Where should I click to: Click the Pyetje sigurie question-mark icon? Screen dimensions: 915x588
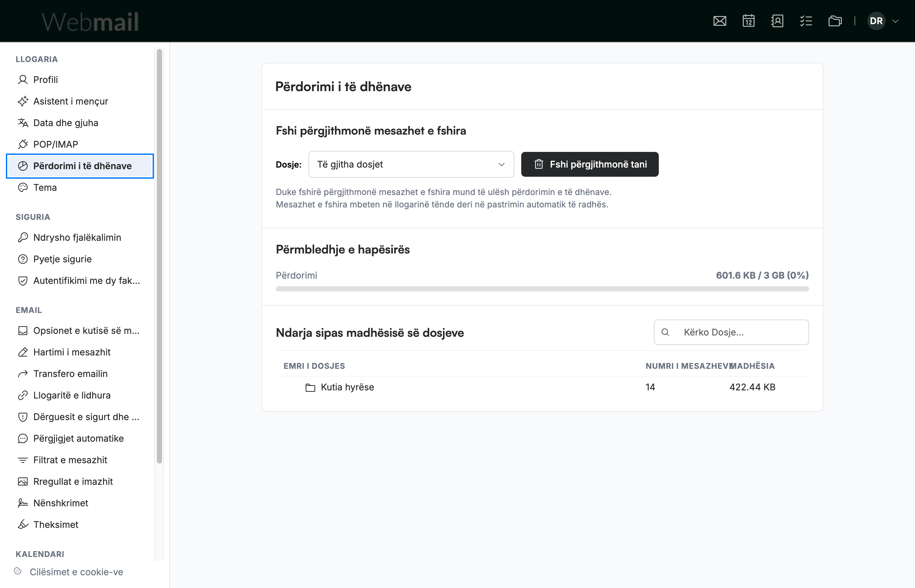tap(23, 259)
